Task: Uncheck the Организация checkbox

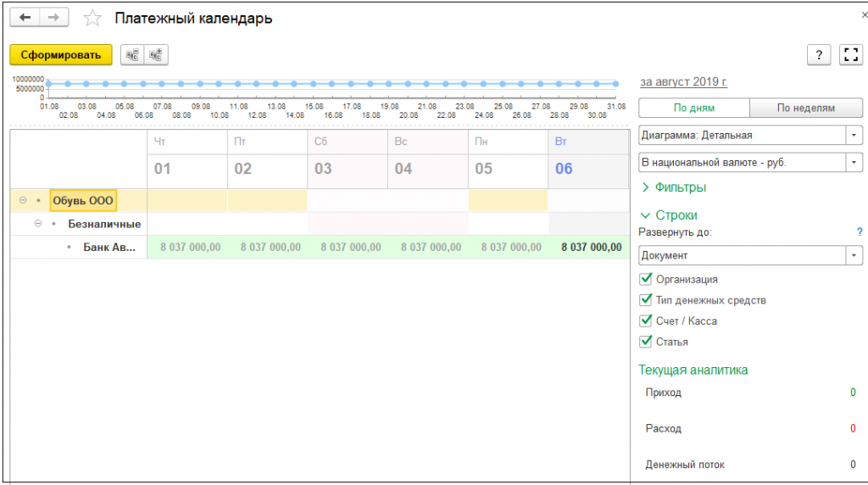Action: (647, 279)
